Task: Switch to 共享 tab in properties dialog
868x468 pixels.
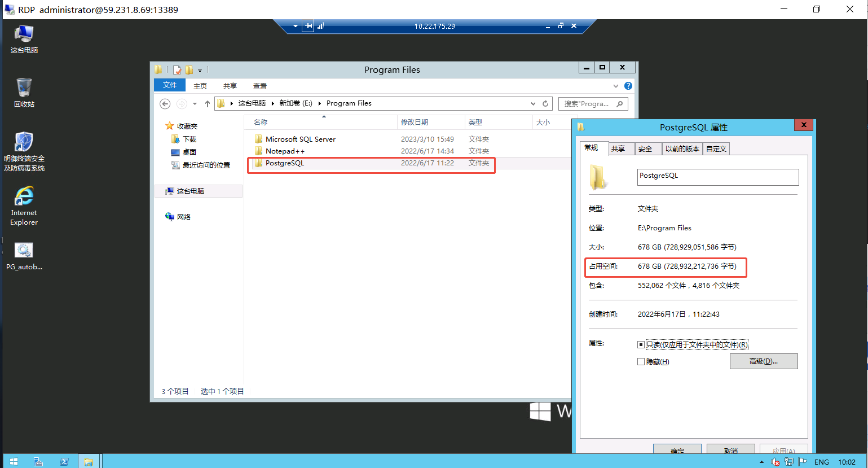Action: coord(621,148)
